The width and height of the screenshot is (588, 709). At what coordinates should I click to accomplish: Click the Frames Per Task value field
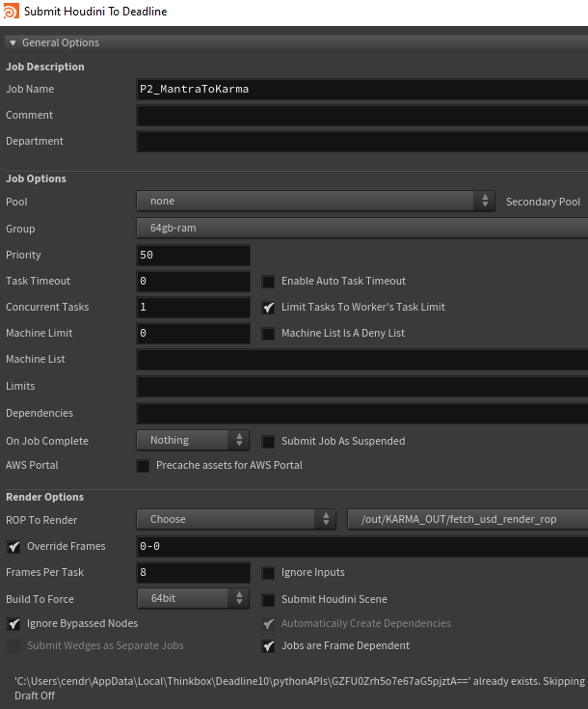[193, 572]
